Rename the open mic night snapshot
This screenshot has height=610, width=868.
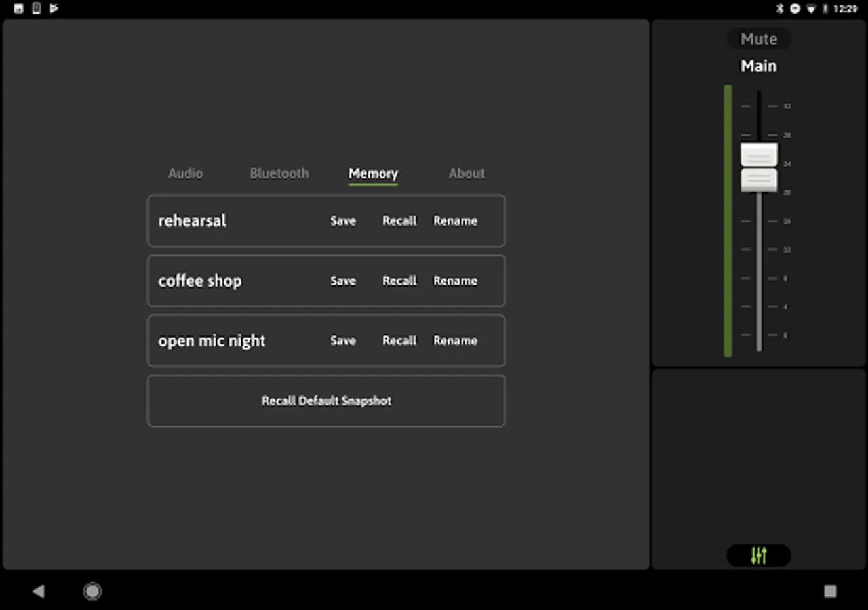[x=455, y=341]
